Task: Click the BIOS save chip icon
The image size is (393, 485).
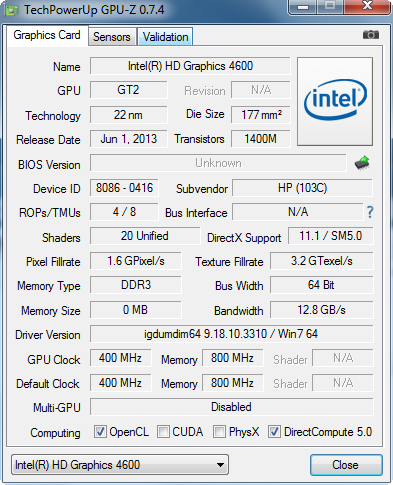Action: 362,163
